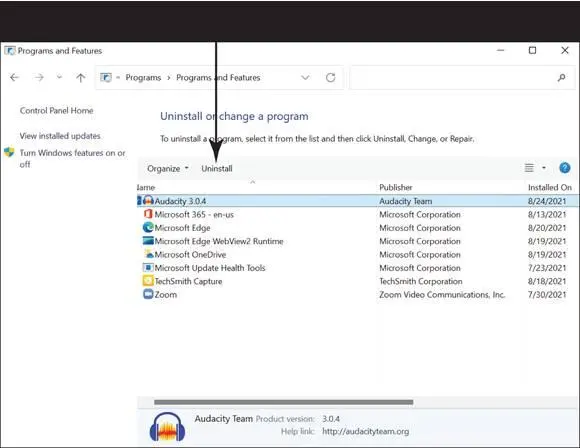Click the Windows features shield icon
The height and width of the screenshot is (448, 580).
pos(9,152)
